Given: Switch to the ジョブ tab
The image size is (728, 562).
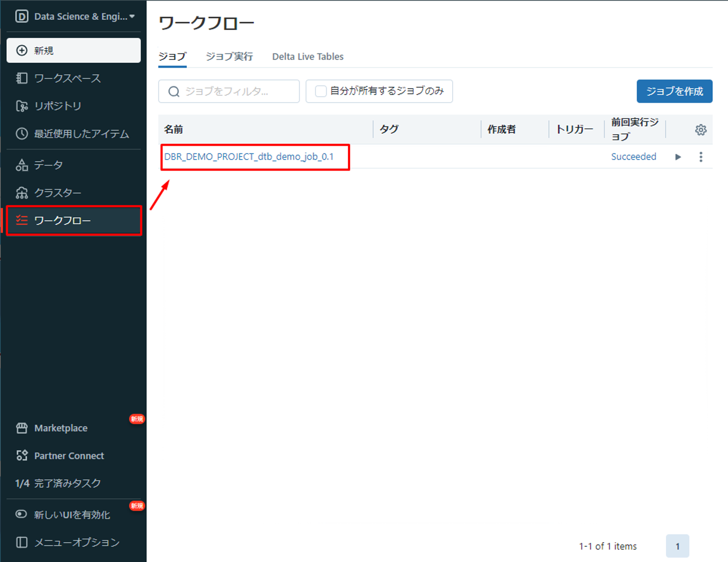Looking at the screenshot, I should pos(172,56).
